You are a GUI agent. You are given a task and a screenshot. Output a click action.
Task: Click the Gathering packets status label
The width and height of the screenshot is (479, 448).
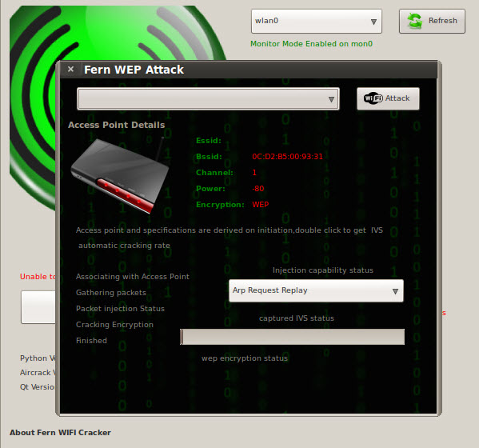point(111,293)
